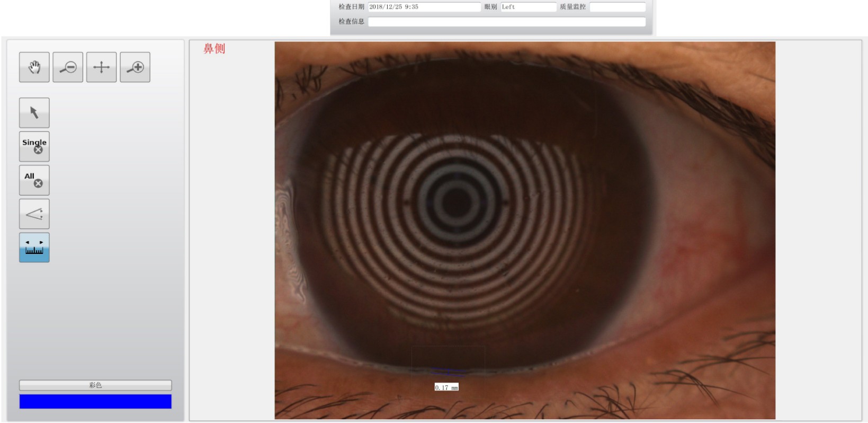Open the blue color swatch
The image size is (868, 423).
point(95,401)
